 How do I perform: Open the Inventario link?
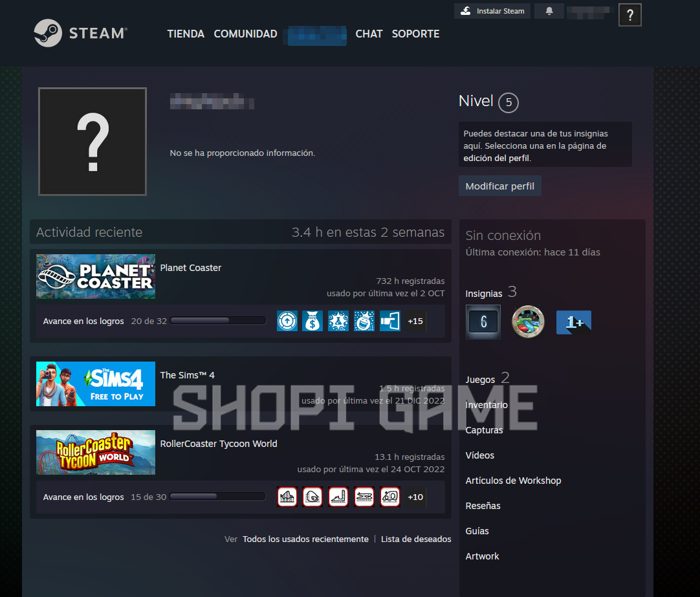(x=486, y=405)
